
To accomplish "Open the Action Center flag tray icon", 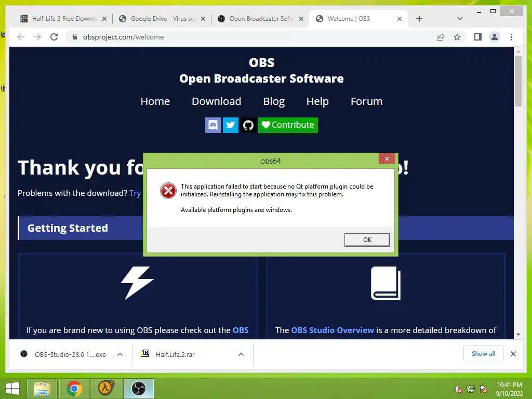I will click(x=483, y=389).
